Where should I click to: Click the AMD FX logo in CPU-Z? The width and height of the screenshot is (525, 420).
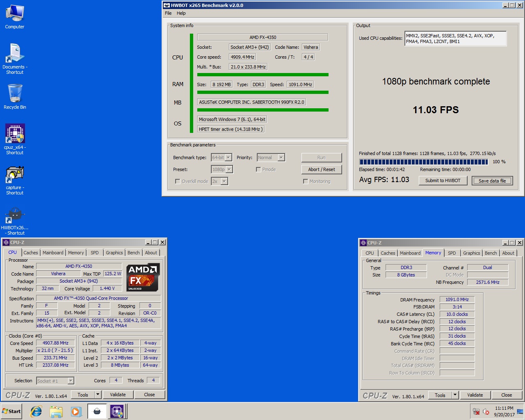coord(144,277)
